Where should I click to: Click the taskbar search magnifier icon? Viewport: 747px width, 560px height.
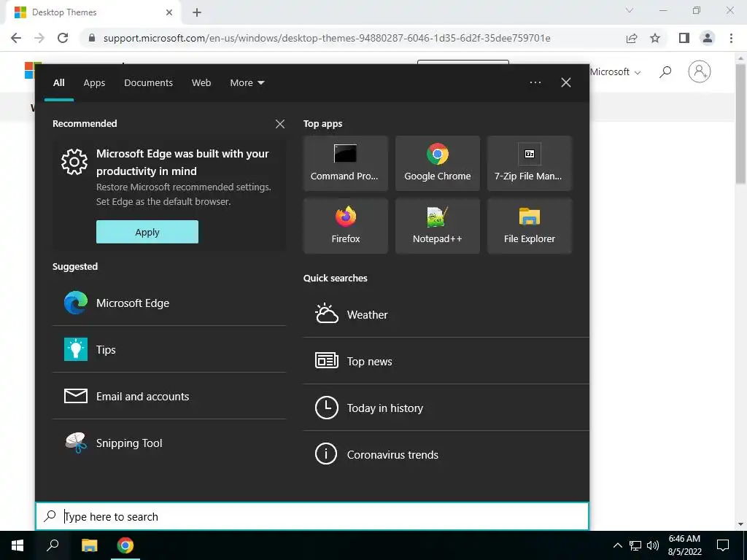tap(53, 545)
